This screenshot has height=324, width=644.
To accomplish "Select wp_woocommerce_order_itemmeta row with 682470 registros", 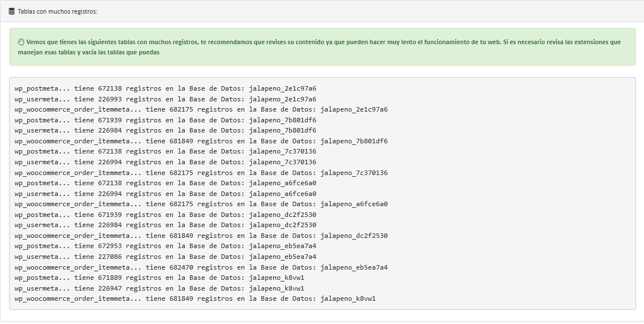I will coord(201,267).
